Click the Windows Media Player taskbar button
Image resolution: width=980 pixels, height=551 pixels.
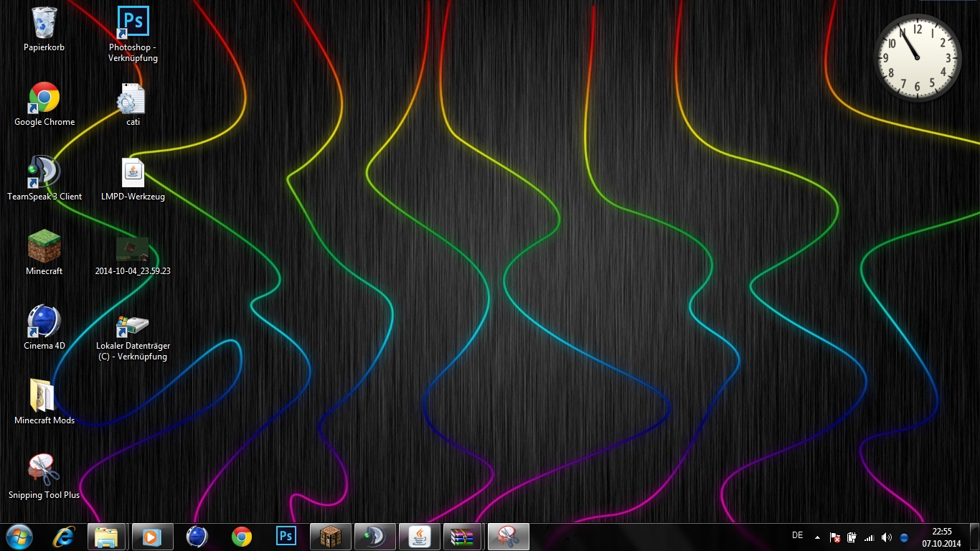(x=152, y=537)
